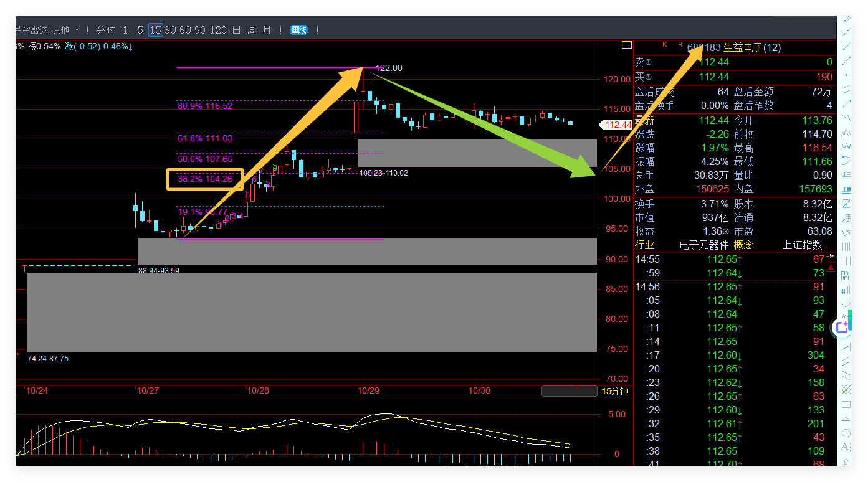Click the red K marker beside stock code
Screen dimensions: 868x482
click(664, 44)
